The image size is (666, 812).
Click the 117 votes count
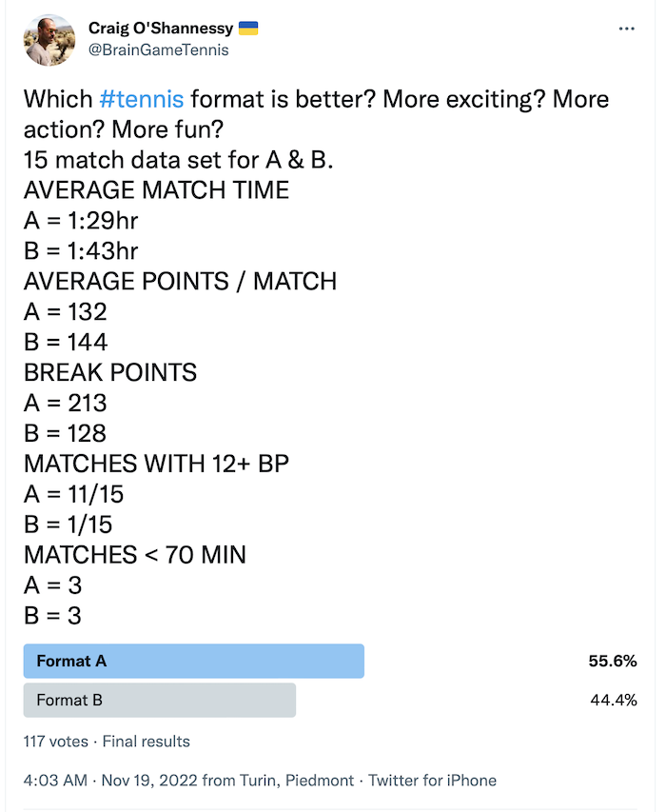[55, 741]
